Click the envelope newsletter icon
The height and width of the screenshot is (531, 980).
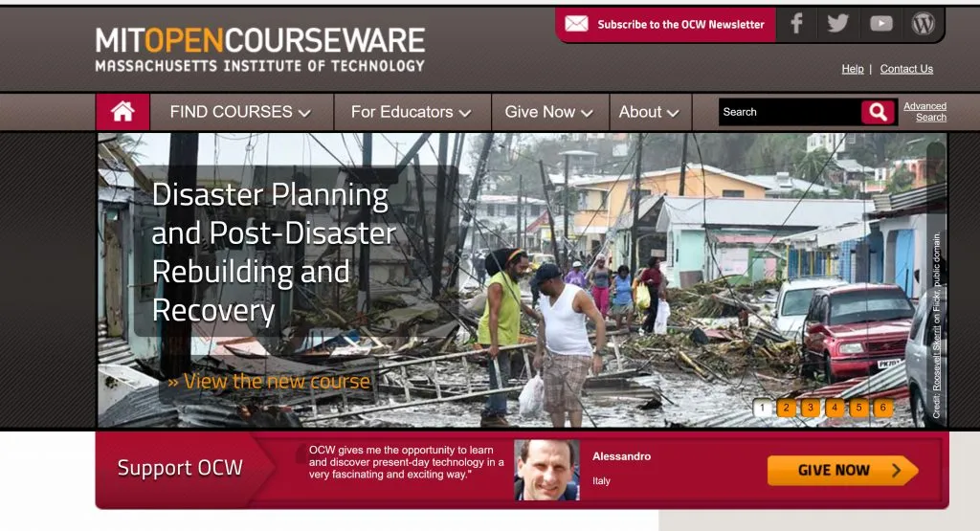(x=576, y=24)
